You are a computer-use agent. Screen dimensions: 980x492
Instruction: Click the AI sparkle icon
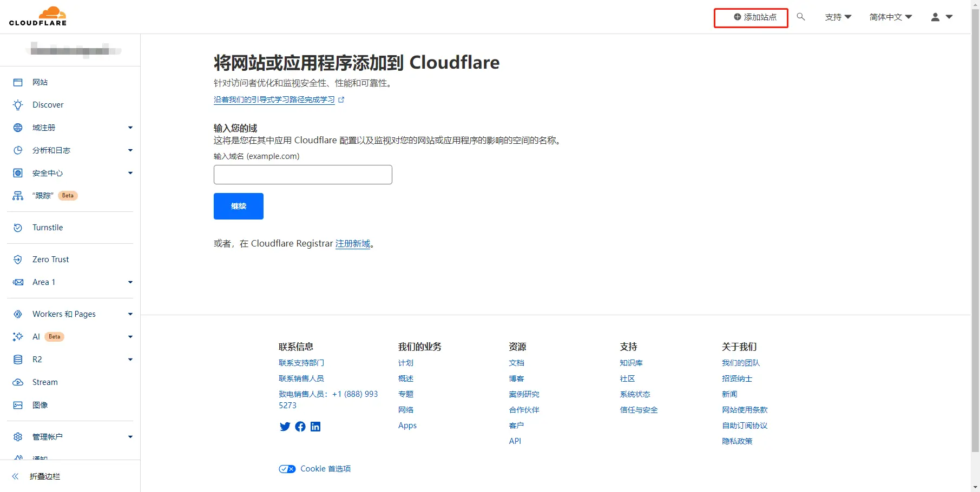[x=18, y=337]
